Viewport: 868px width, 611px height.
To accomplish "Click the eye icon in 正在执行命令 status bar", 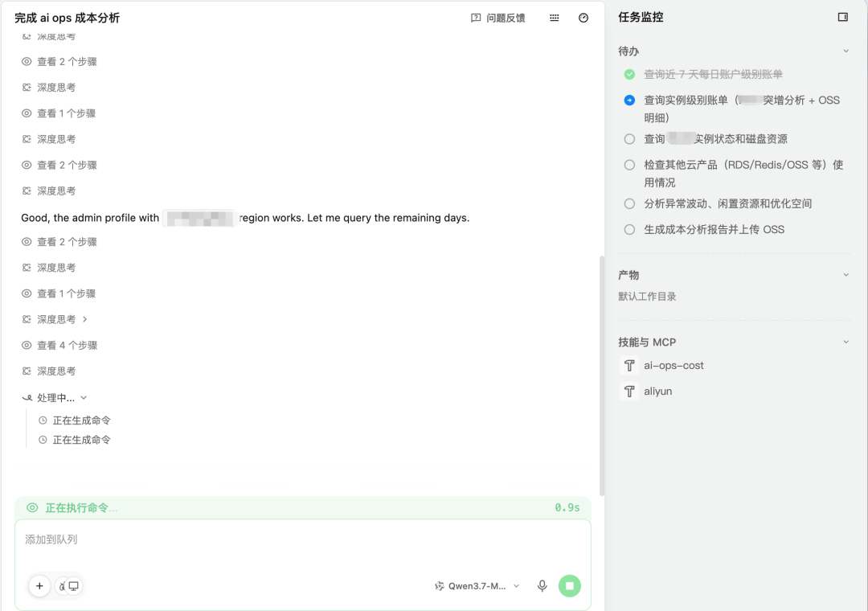I will (33, 507).
